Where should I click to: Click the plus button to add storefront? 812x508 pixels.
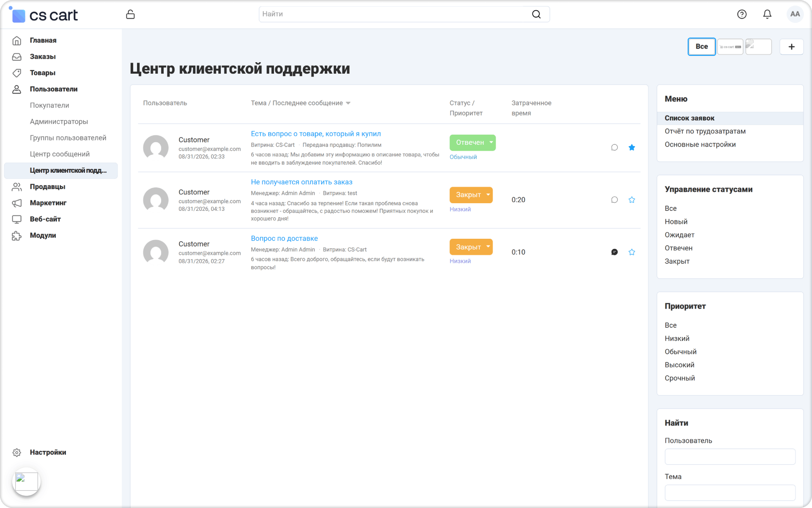tap(791, 47)
